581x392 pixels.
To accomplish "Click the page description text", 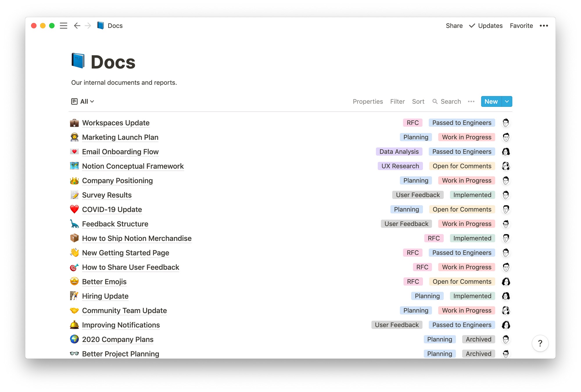I will point(124,82).
